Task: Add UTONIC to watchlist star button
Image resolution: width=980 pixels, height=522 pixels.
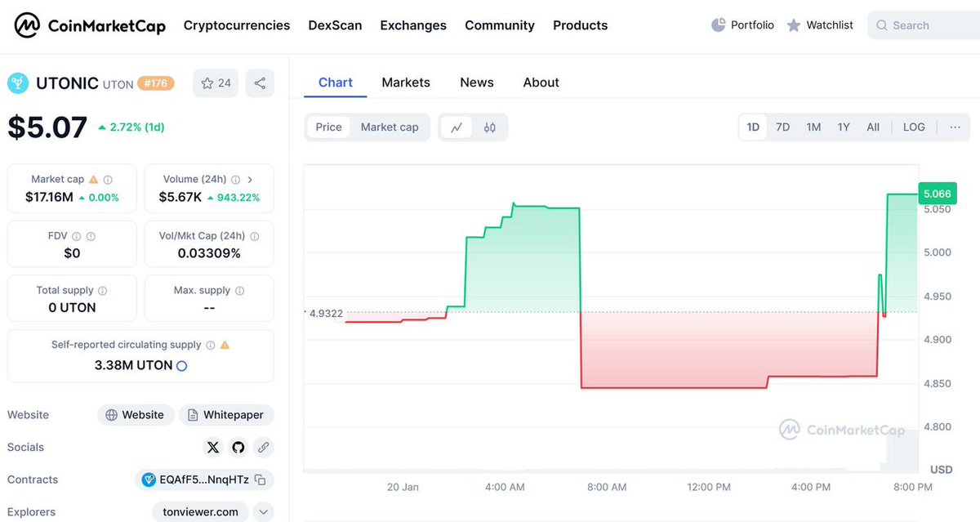Action: click(216, 83)
